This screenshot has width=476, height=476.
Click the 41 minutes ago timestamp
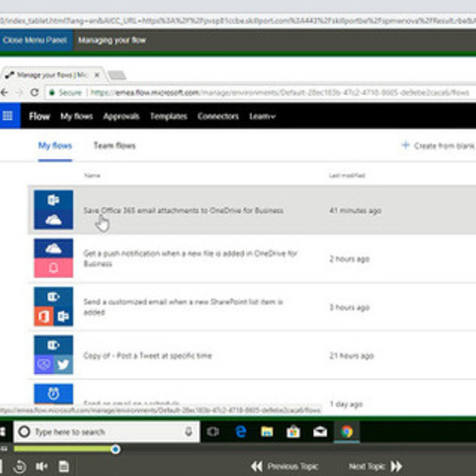pyautogui.click(x=355, y=211)
